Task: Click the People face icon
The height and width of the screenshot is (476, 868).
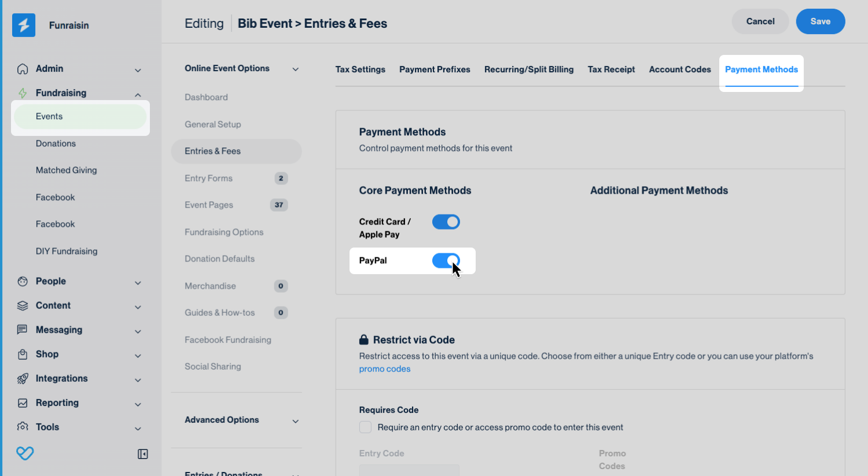Action: tap(23, 282)
